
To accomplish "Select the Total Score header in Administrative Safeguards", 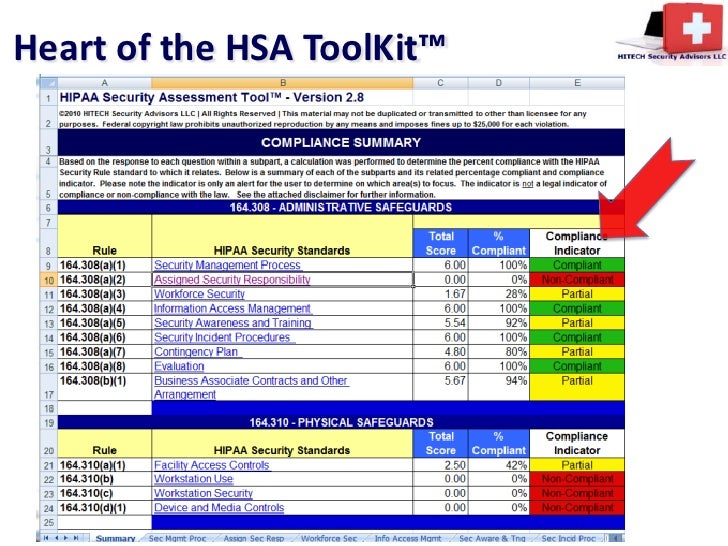I will point(441,243).
